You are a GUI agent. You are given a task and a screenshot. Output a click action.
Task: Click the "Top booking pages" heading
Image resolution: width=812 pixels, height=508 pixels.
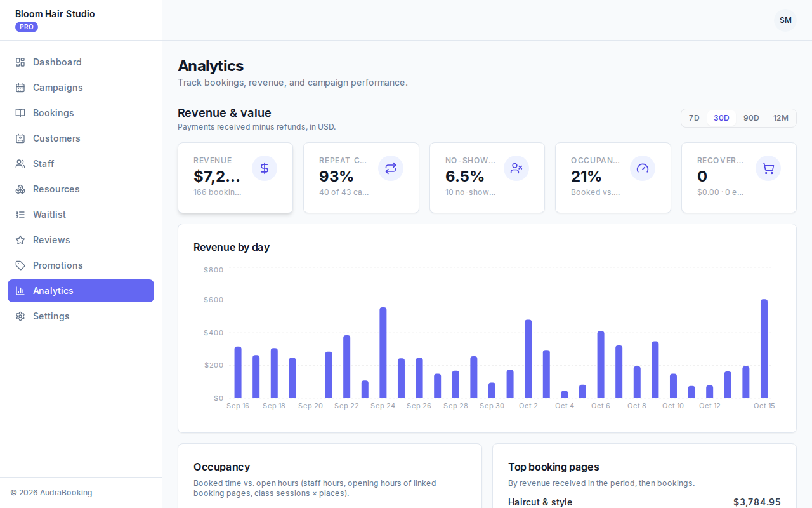(x=554, y=467)
